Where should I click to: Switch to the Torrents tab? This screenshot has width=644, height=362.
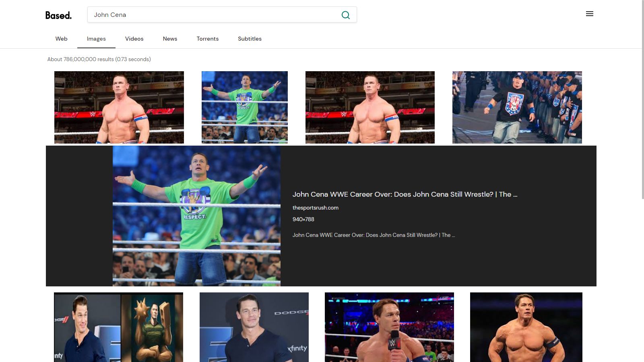tap(208, 39)
